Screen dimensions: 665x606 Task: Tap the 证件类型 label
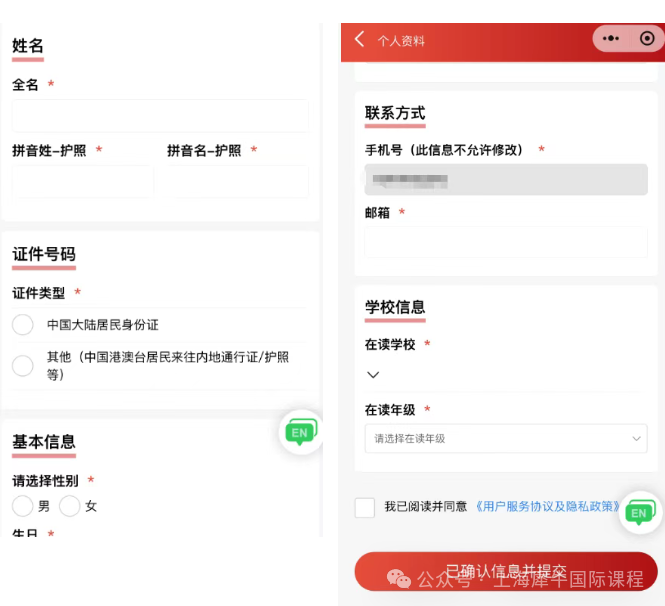[x=38, y=293]
